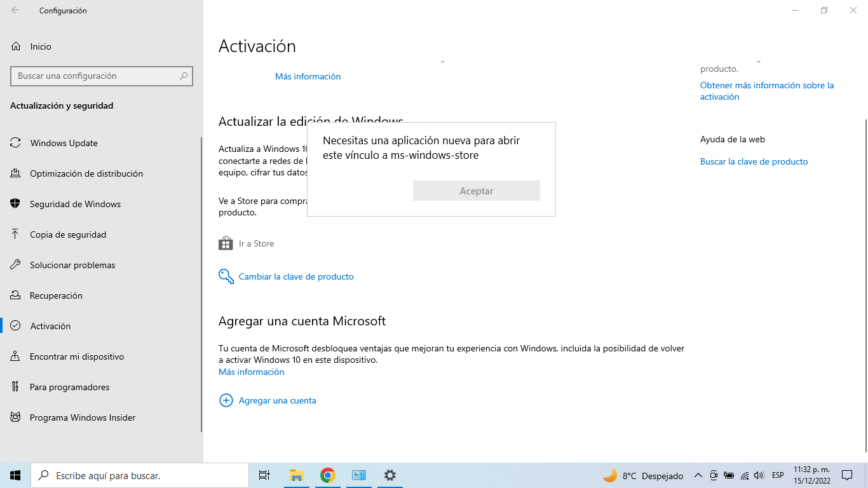This screenshot has height=488, width=868.
Task: Open the notification center icon
Action: [847, 475]
